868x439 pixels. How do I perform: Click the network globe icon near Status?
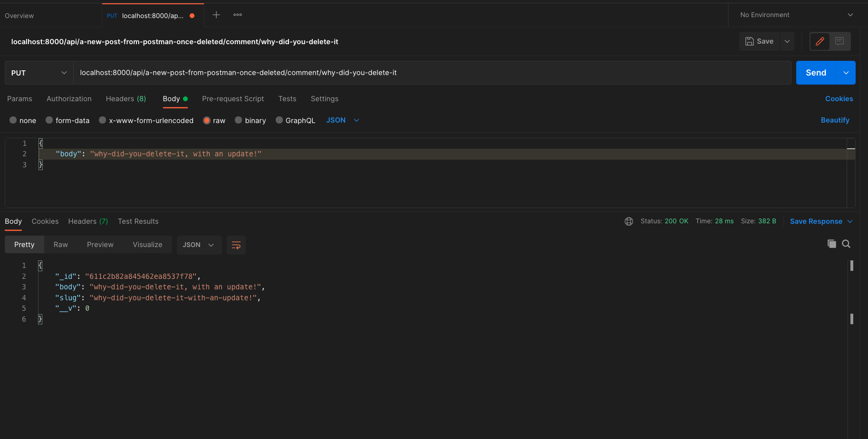[629, 221]
